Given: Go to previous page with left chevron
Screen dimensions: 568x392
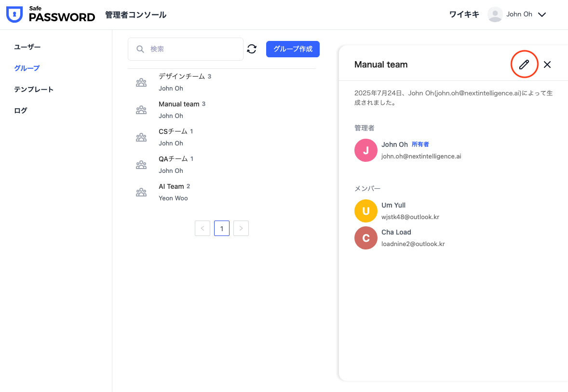Looking at the screenshot, I should [x=203, y=228].
